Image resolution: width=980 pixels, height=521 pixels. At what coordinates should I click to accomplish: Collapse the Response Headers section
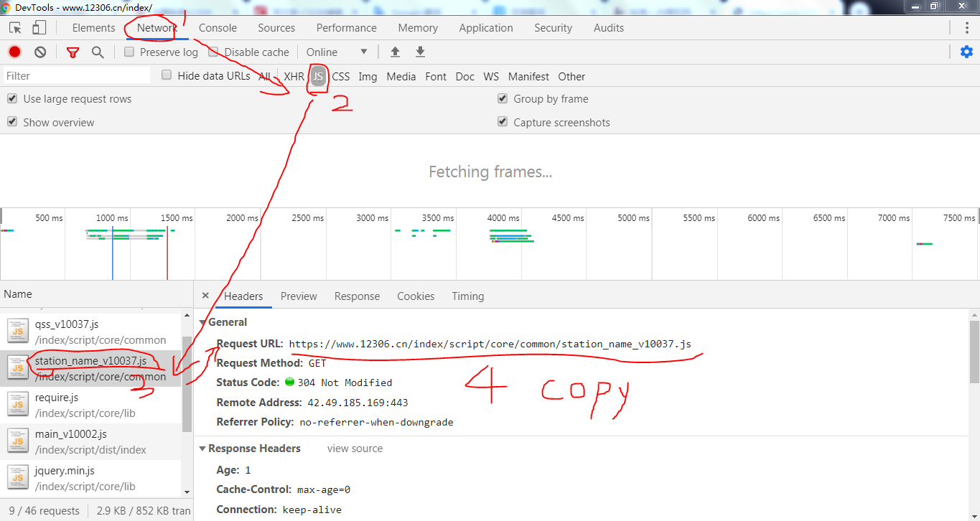click(203, 448)
